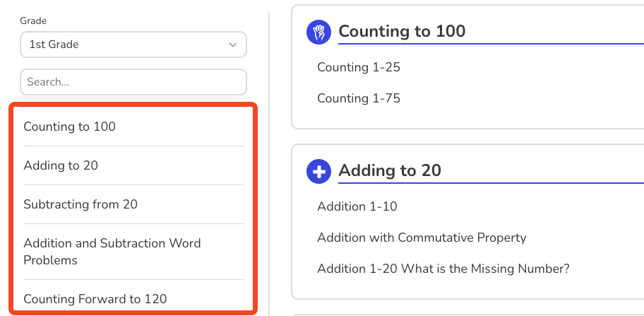Click the counting hand icon beside Counting to 100
The width and height of the screenshot is (644, 316).
[x=318, y=32]
